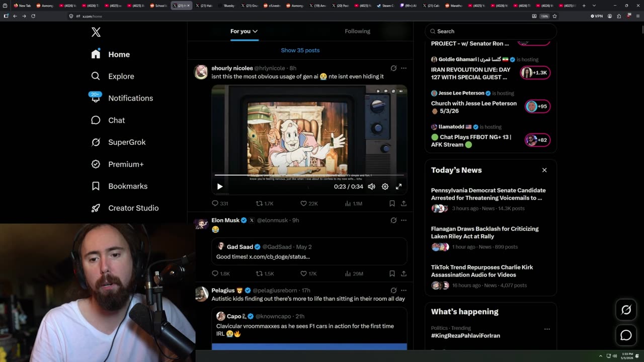Reload the page in browser toolbar
This screenshot has height=362, width=644.
coord(33,16)
